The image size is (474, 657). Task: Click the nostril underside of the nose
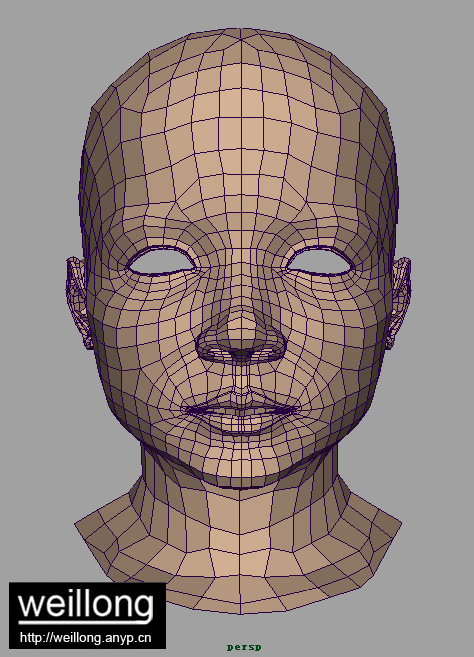(x=241, y=354)
